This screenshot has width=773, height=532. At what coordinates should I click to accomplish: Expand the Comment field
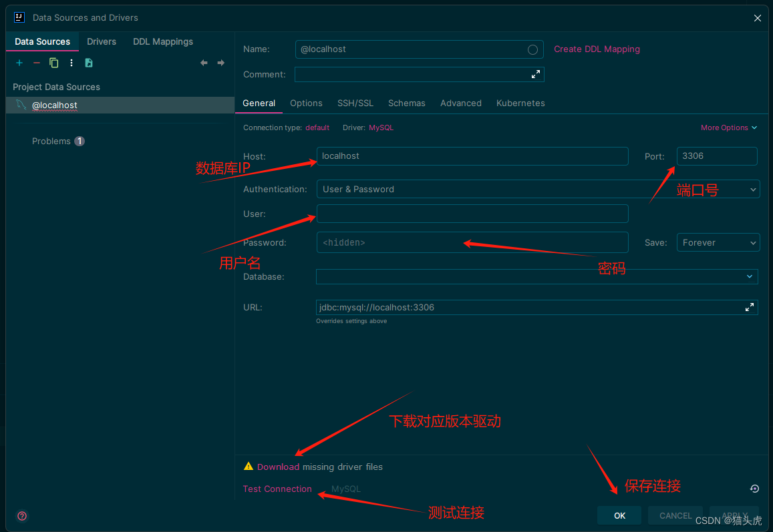[x=535, y=74]
